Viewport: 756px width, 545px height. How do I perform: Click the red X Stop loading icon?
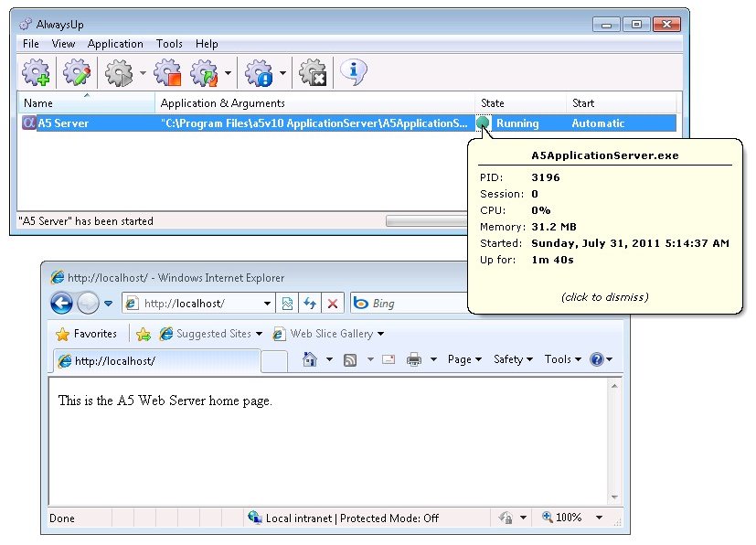coord(333,304)
